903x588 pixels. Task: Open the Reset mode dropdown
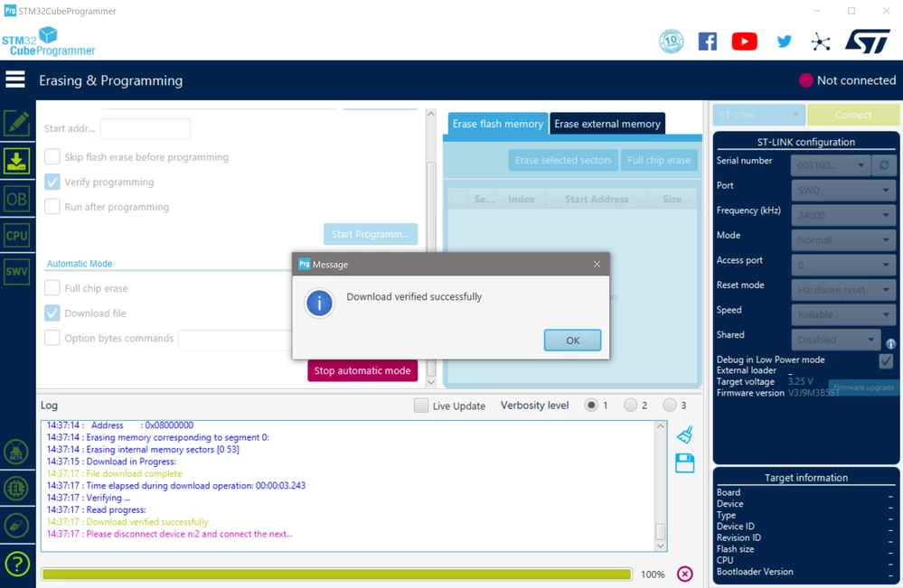(x=843, y=289)
